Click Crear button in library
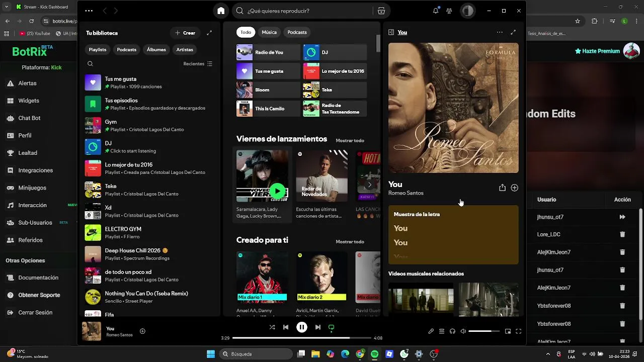Image resolution: width=644 pixels, height=362 pixels. [185, 33]
